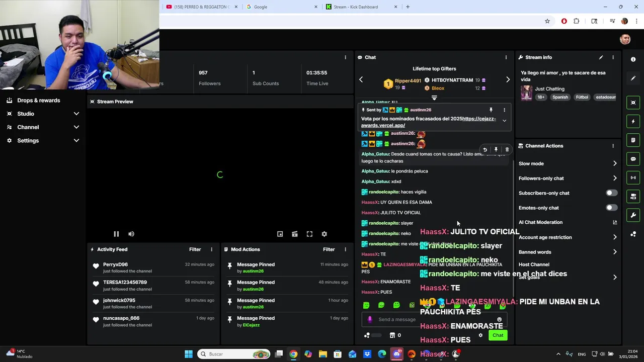Open stats panel three-dot menu

pos(345,57)
